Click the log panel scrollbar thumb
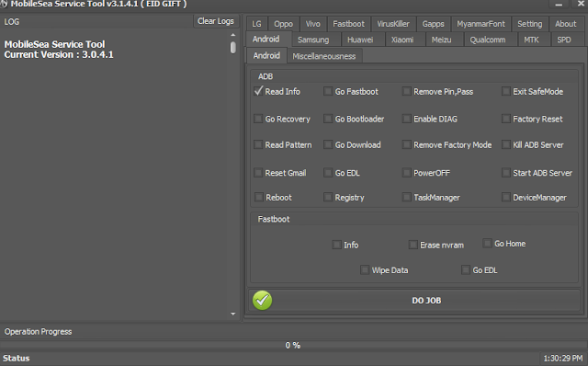This screenshot has height=366, width=588. [232, 47]
